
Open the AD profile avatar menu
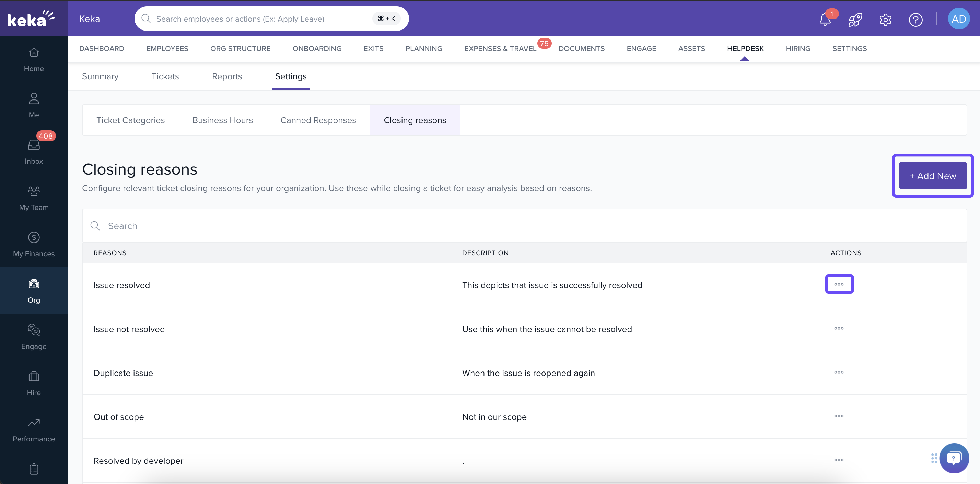pyautogui.click(x=958, y=19)
